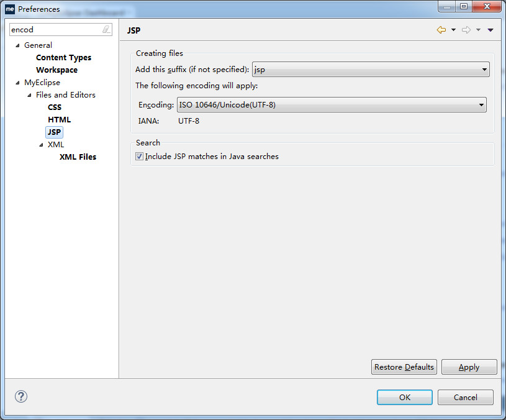Collapse the Files and Editors node

click(x=30, y=95)
